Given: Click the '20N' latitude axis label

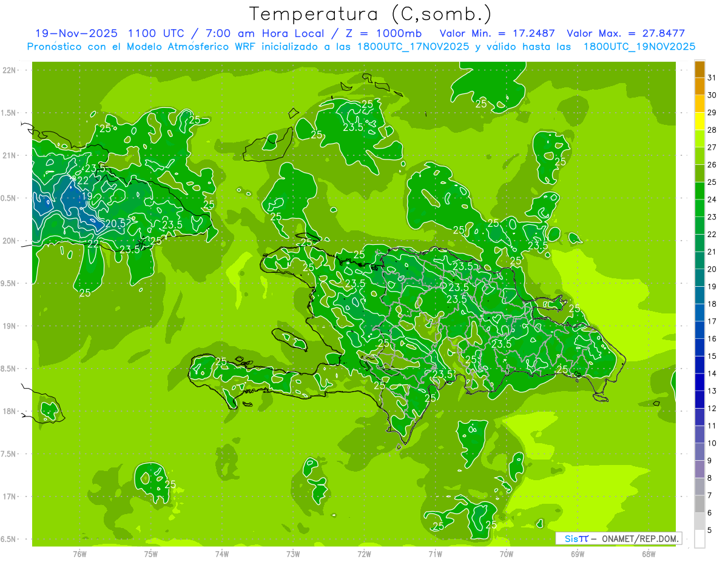Looking at the screenshot, I should 9,241.
